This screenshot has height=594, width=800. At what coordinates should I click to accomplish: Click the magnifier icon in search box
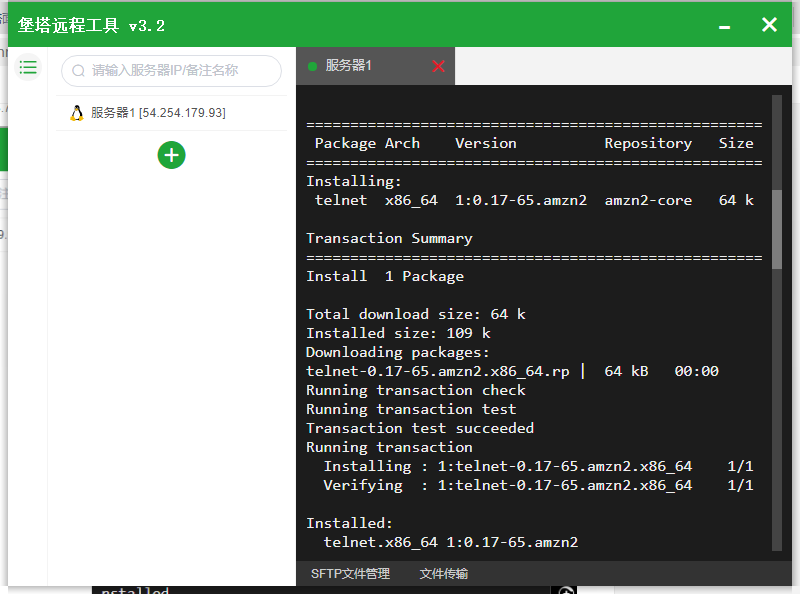(x=78, y=70)
